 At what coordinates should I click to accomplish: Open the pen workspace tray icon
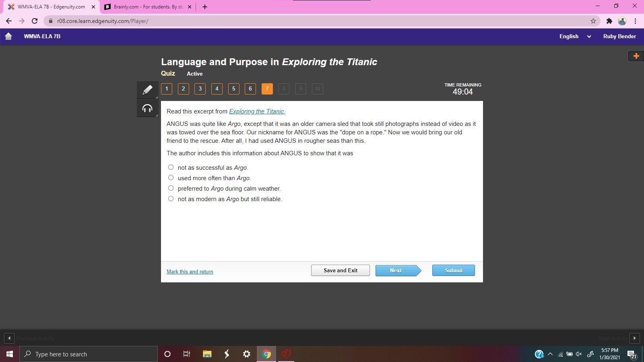pos(590,354)
